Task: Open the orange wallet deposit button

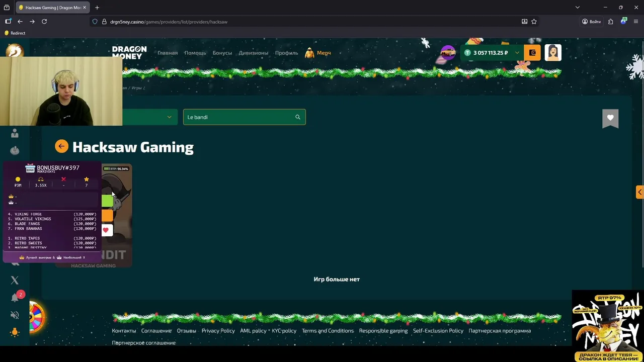Action: tap(532, 53)
